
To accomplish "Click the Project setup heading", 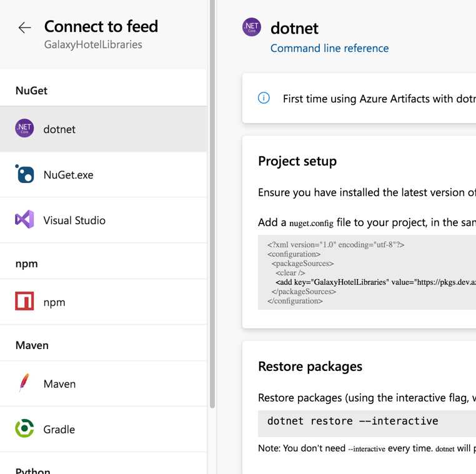I will (297, 161).
